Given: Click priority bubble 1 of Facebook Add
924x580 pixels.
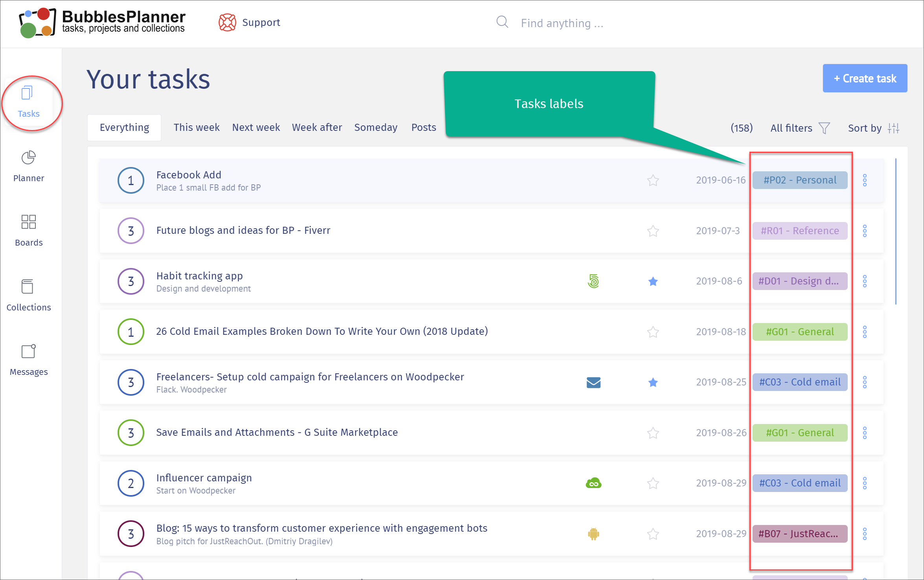Looking at the screenshot, I should click(131, 180).
